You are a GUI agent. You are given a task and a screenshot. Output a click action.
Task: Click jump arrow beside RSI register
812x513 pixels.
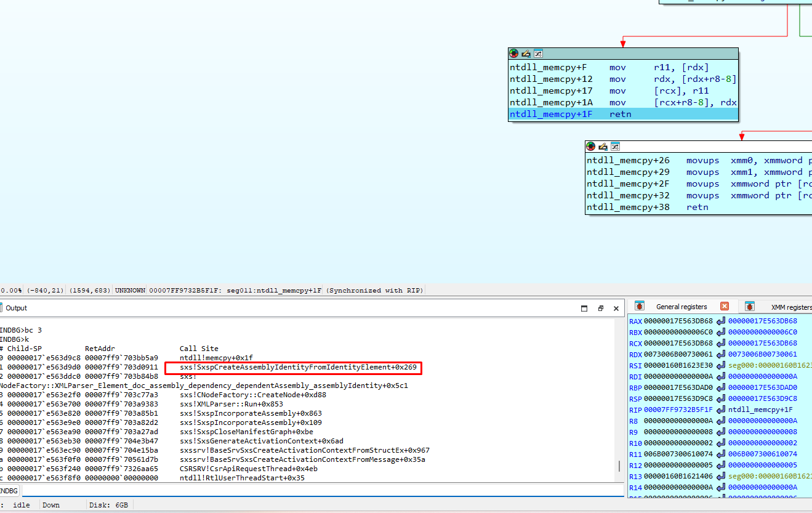click(721, 365)
